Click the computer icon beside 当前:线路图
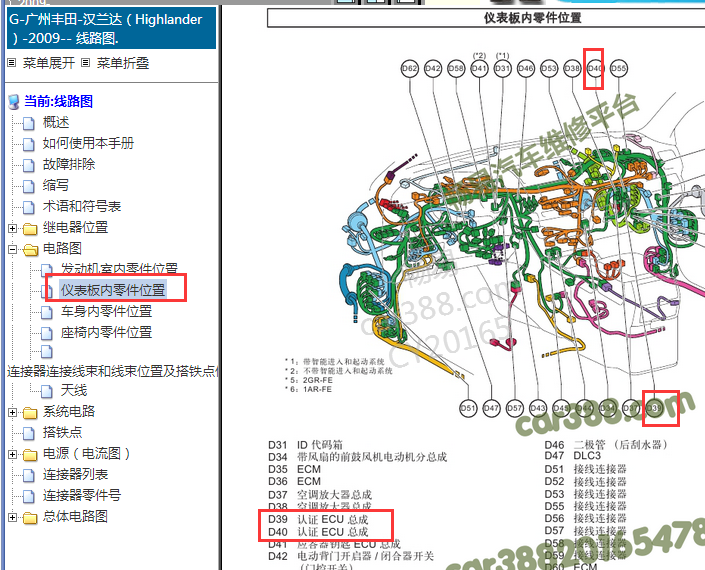The width and height of the screenshot is (705, 570). 14,102
